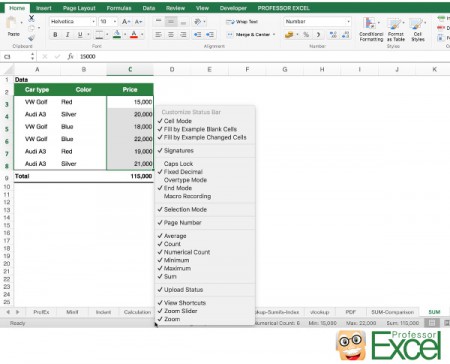Click the Percent Style icon
The width and height of the screenshot is (450, 364).
point(306,34)
